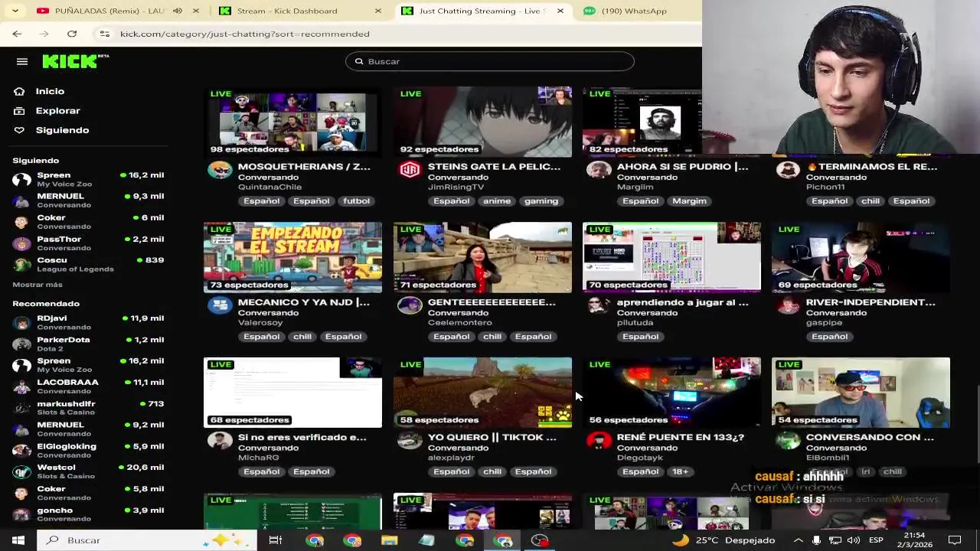Viewport: 980px width, 551px height.
Task: Click Valerosoy channel avatar
Action: click(220, 305)
